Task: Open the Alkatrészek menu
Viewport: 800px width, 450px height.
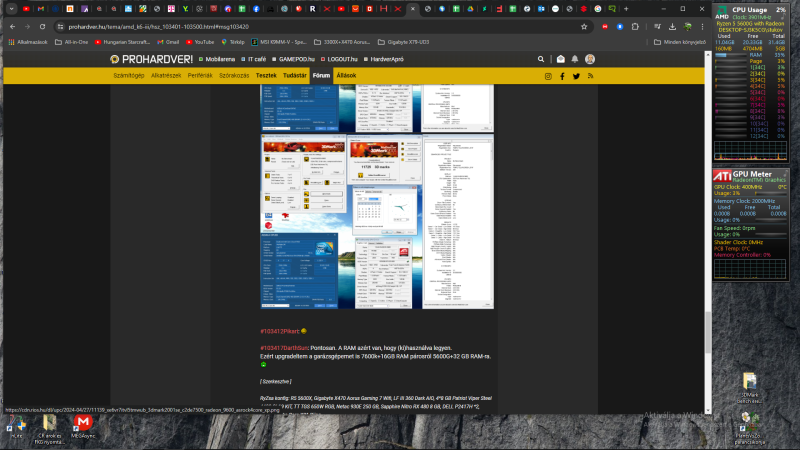Action: (x=166, y=76)
